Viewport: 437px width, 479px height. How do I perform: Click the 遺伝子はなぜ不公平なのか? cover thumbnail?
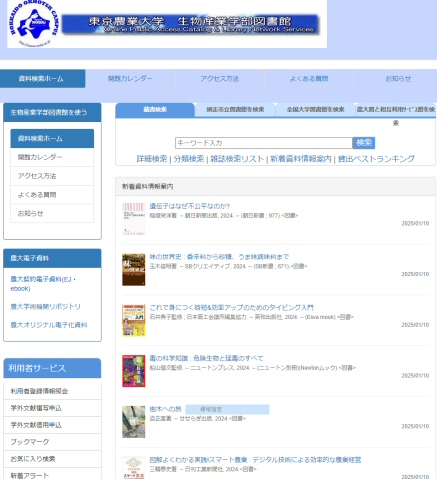click(133, 219)
